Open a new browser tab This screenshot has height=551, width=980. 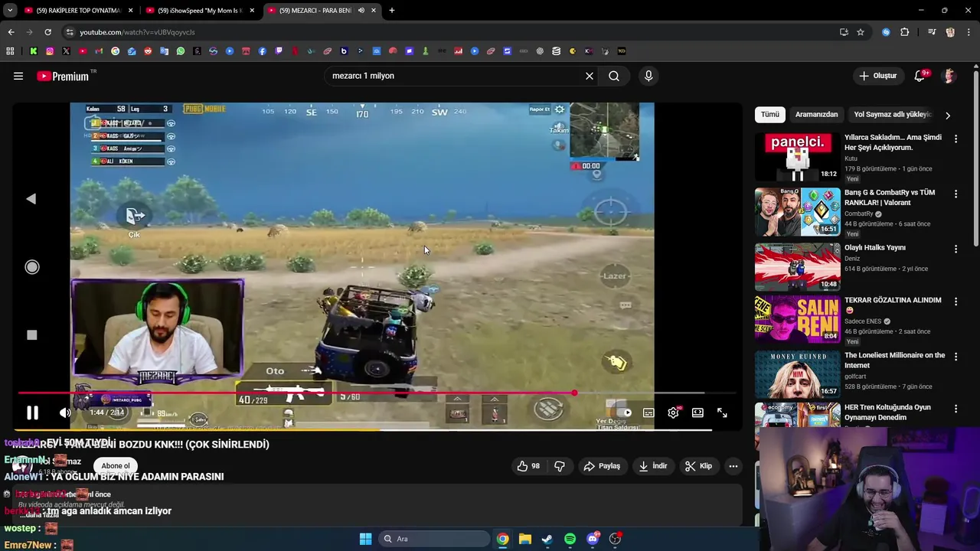coord(392,11)
